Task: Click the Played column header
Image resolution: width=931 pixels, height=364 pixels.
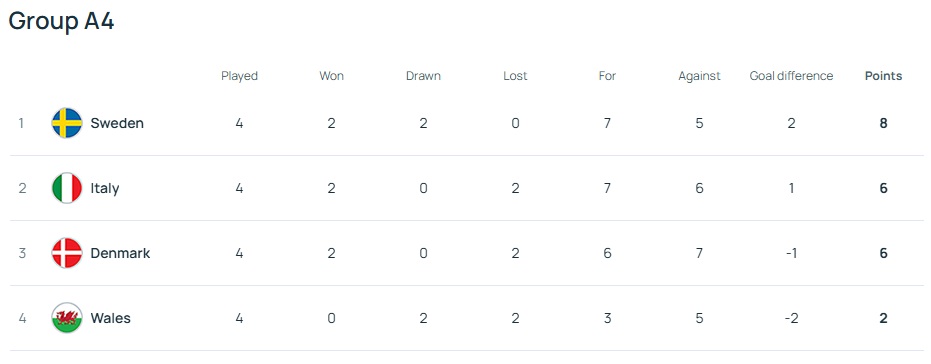Action: 239,76
